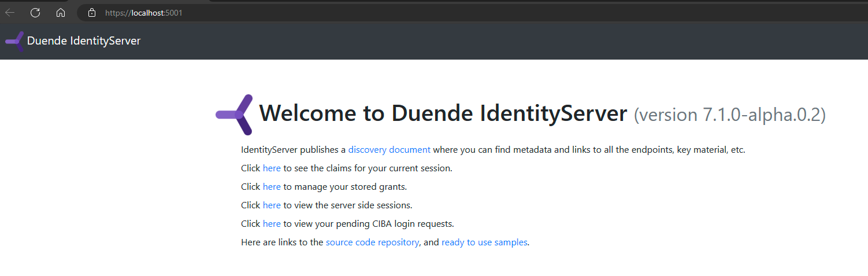Click 'here' to see current session claims

pos(272,168)
